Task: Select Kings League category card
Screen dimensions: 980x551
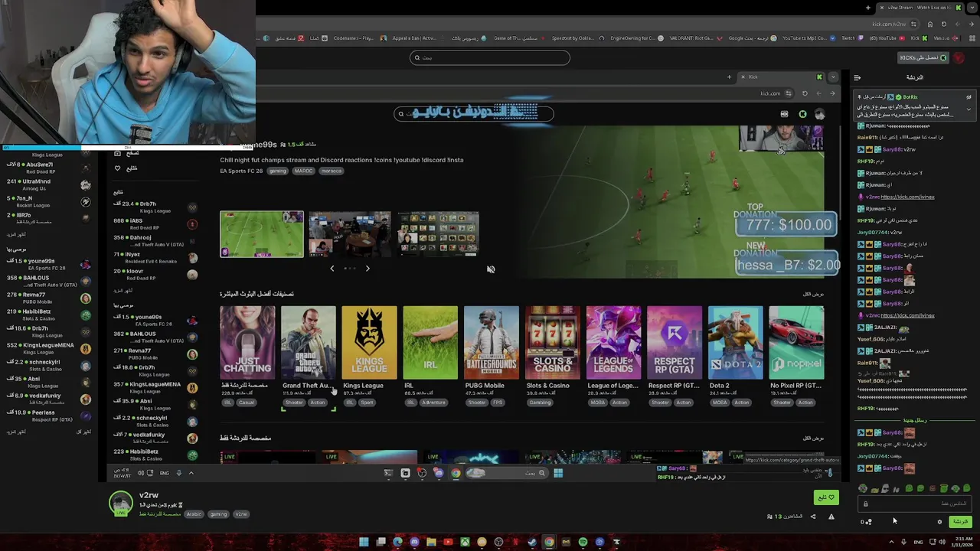Action: (370, 343)
